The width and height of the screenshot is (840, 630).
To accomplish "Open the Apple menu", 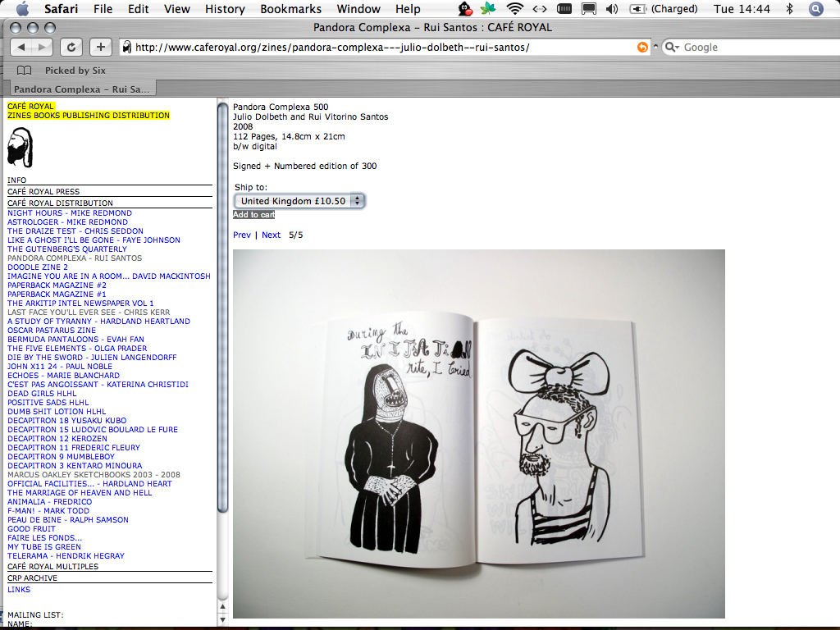I will point(22,8).
